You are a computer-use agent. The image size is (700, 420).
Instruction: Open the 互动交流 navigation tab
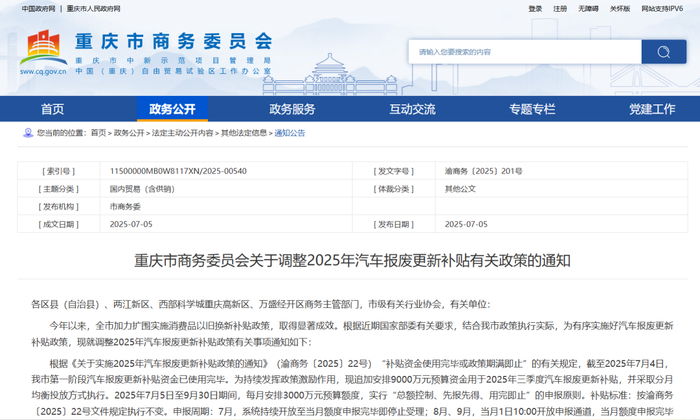412,109
